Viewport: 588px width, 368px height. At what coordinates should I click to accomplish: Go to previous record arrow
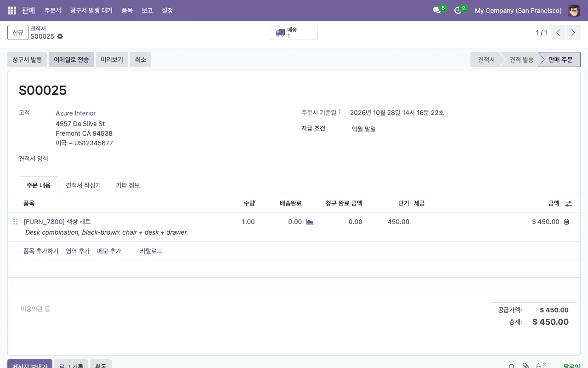pos(558,33)
